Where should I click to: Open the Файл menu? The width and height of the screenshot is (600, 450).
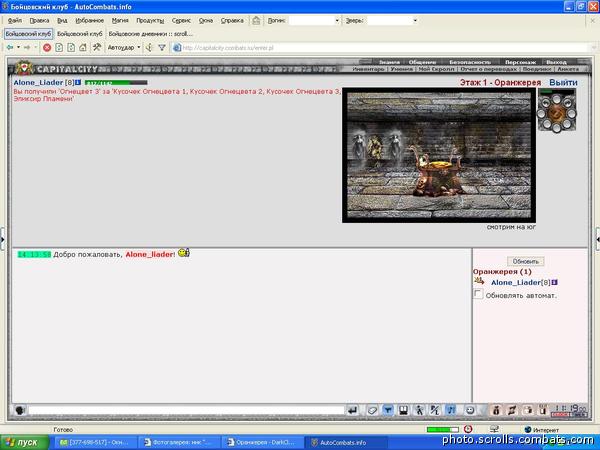15,21
